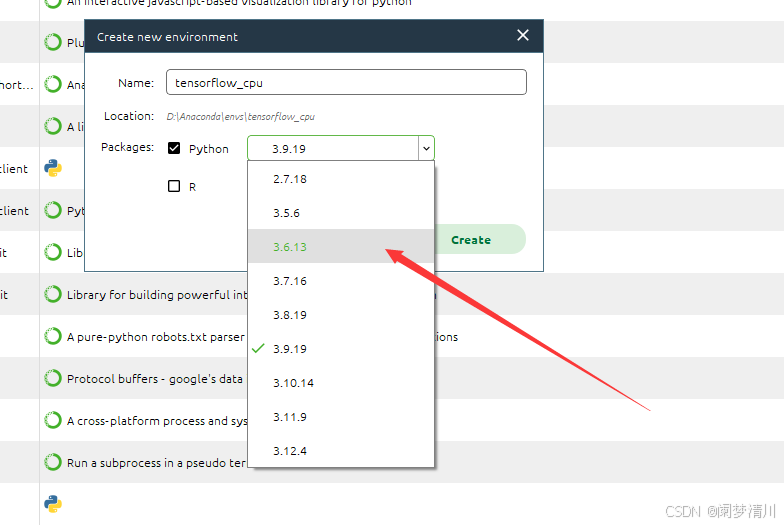The image size is (784, 525).
Task: Choose Python version 3.5.6
Action: 341,213
